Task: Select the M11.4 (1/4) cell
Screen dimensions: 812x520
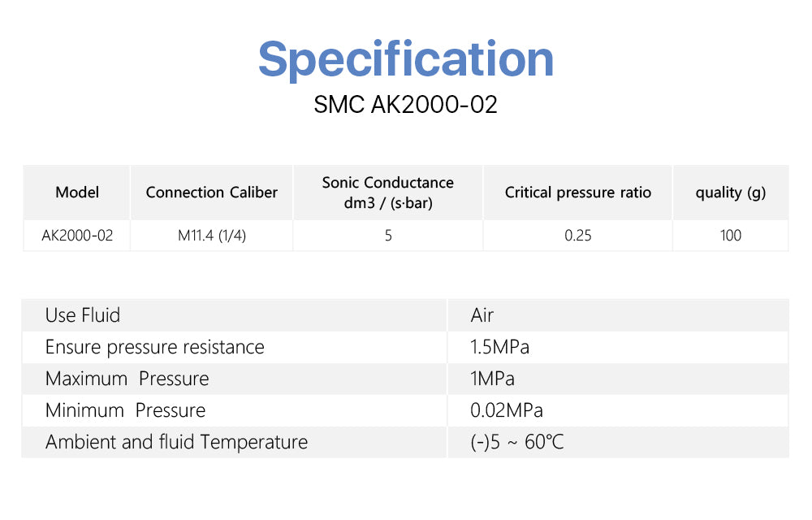Action: click(x=212, y=236)
